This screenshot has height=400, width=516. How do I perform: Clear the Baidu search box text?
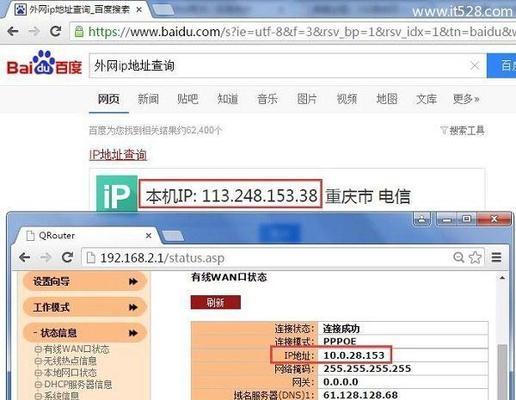click(474, 66)
